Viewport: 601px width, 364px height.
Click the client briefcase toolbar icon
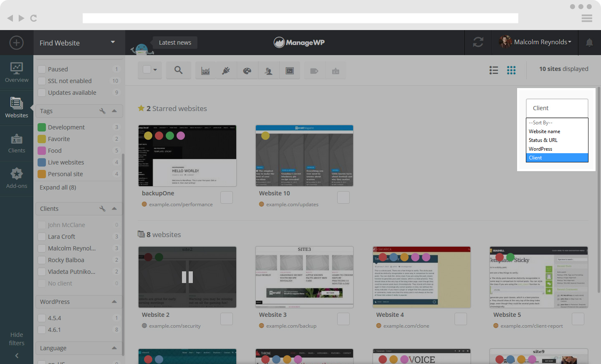pyautogui.click(x=336, y=71)
